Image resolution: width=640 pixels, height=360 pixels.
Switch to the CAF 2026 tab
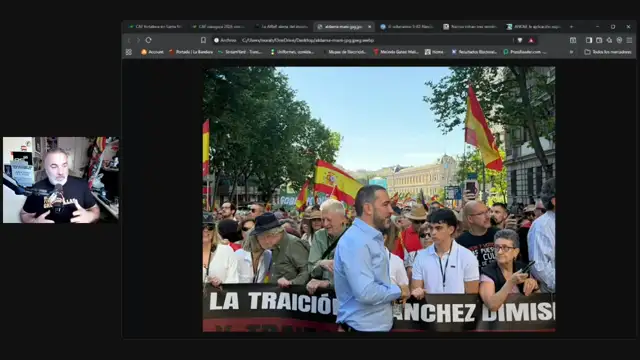coord(218,27)
